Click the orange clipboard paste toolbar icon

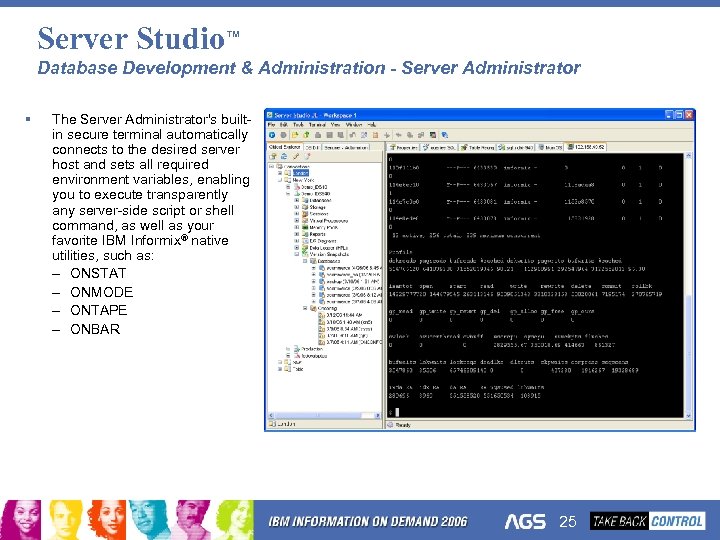pyautogui.click(x=375, y=135)
